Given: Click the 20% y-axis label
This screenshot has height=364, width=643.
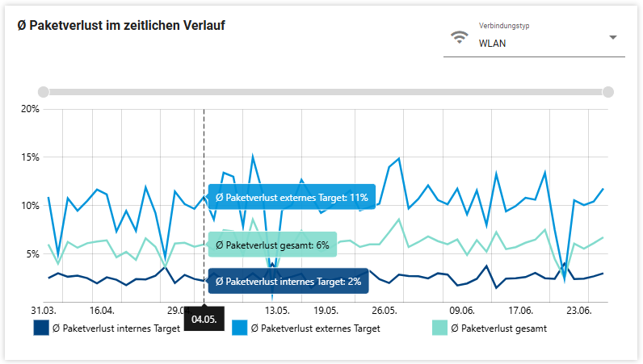Looking at the screenshot, I should pyautogui.click(x=30, y=109).
